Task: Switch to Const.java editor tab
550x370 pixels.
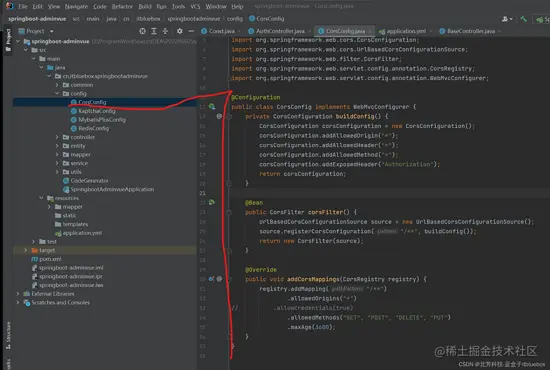Action: [218, 31]
